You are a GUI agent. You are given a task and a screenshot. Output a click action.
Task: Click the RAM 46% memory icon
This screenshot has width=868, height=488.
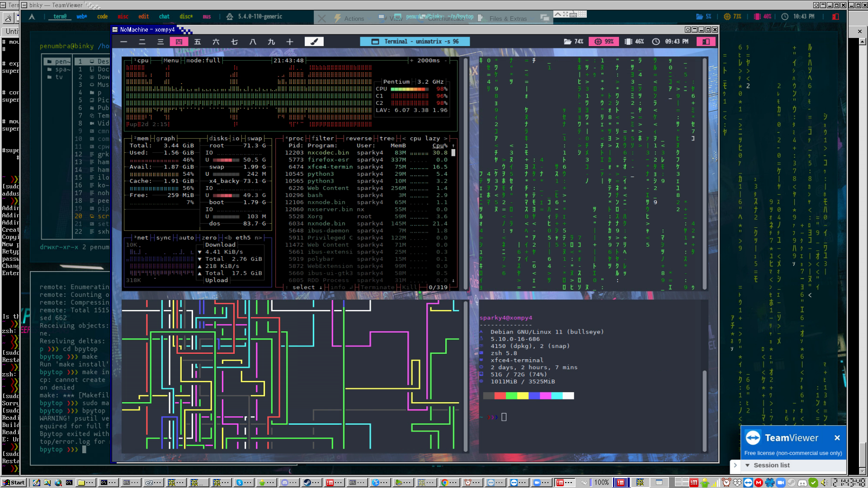point(628,42)
